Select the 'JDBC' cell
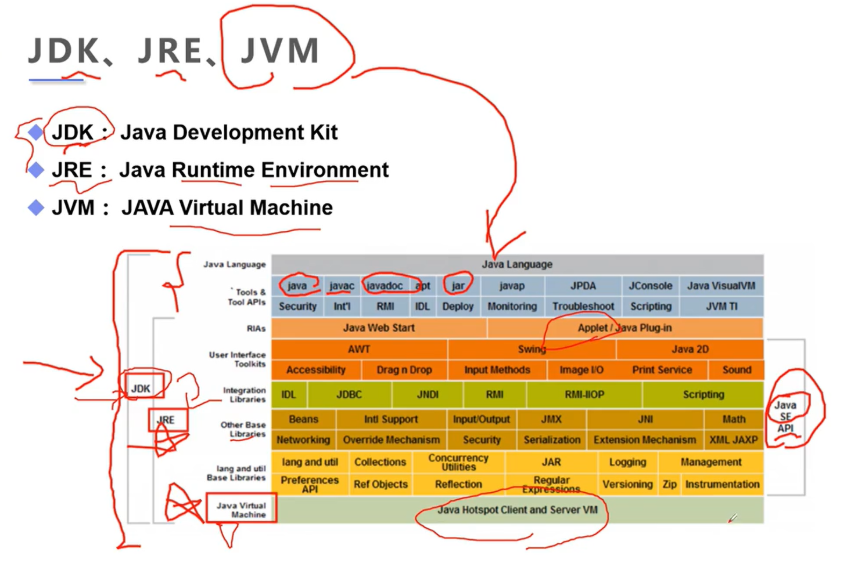The height and width of the screenshot is (565, 857). coord(349,395)
